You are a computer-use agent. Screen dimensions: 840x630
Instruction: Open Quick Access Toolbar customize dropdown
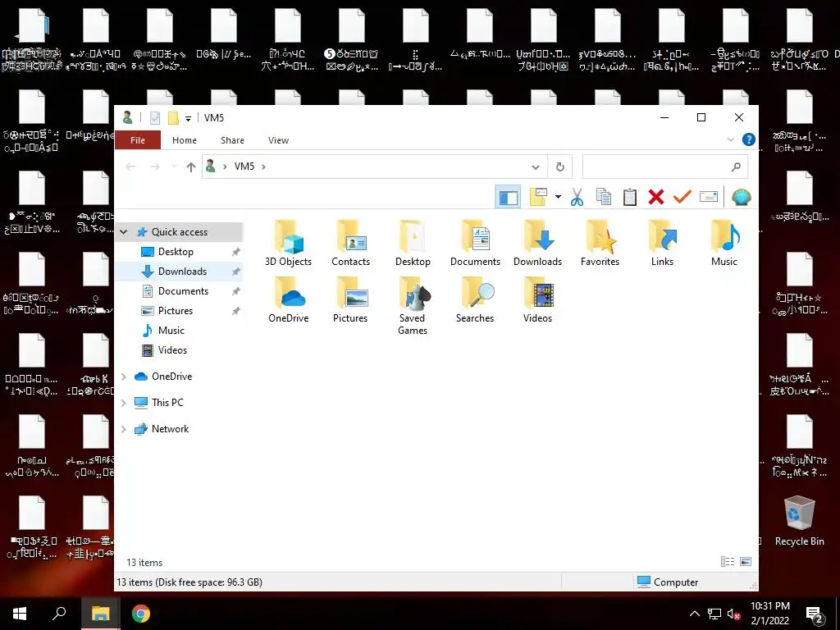(x=188, y=118)
